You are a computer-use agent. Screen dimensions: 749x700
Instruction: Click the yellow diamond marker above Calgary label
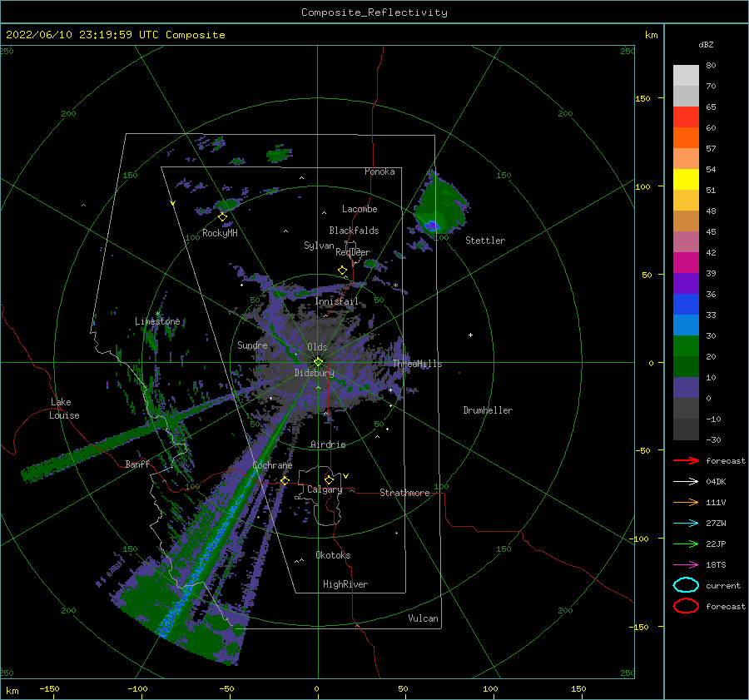click(x=329, y=479)
